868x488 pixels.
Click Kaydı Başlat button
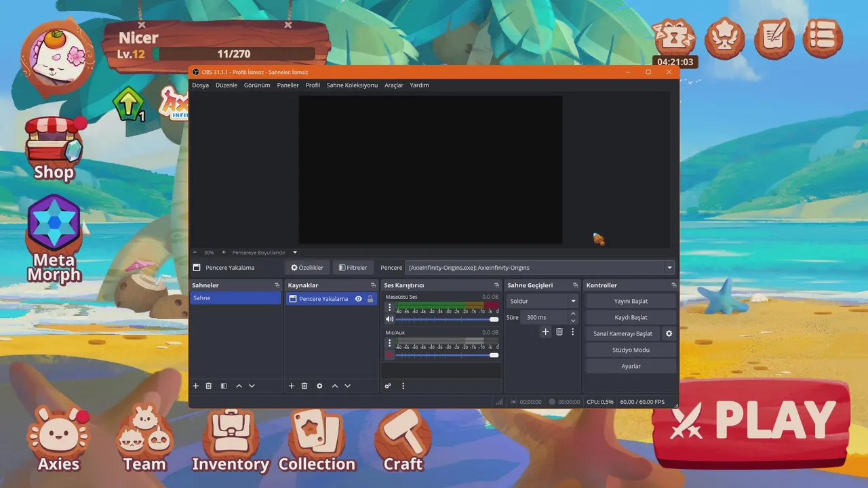click(x=631, y=317)
